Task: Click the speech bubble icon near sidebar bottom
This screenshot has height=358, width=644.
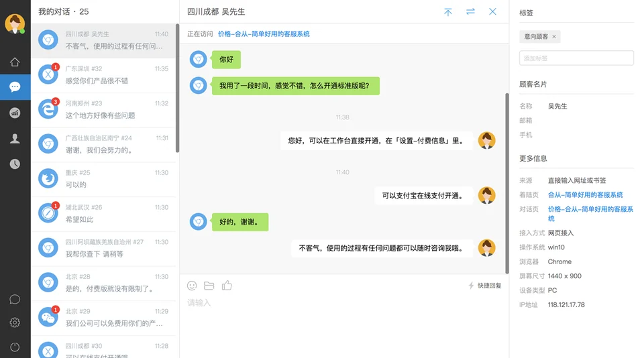Action: click(15, 299)
